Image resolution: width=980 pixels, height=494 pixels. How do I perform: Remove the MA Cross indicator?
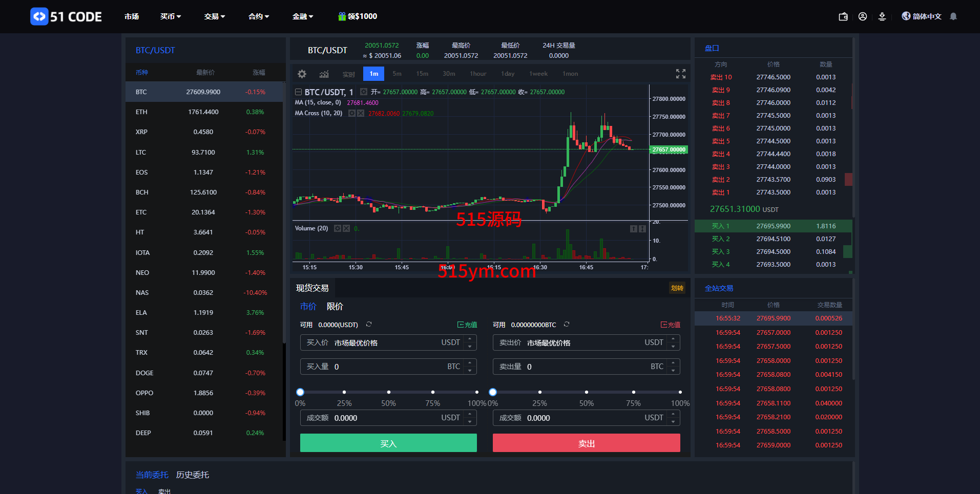click(361, 113)
